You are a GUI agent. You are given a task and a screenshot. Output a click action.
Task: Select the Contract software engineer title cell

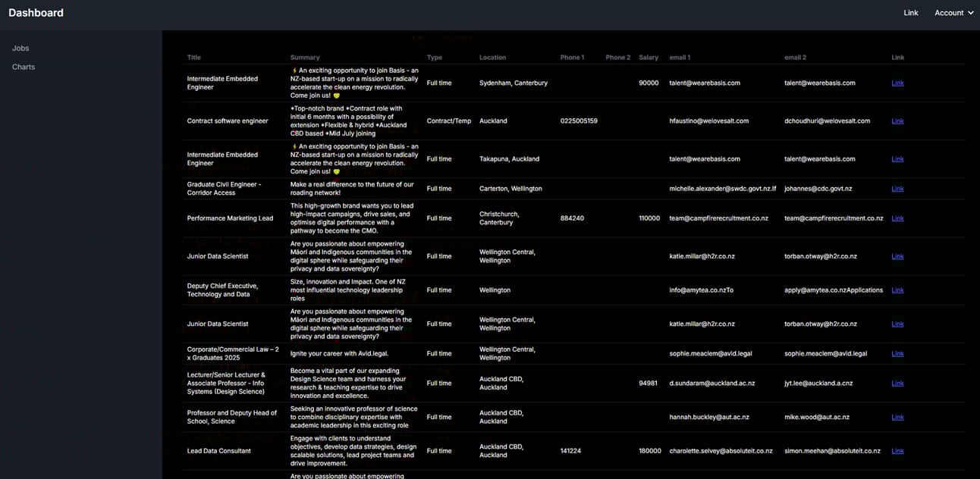point(228,121)
